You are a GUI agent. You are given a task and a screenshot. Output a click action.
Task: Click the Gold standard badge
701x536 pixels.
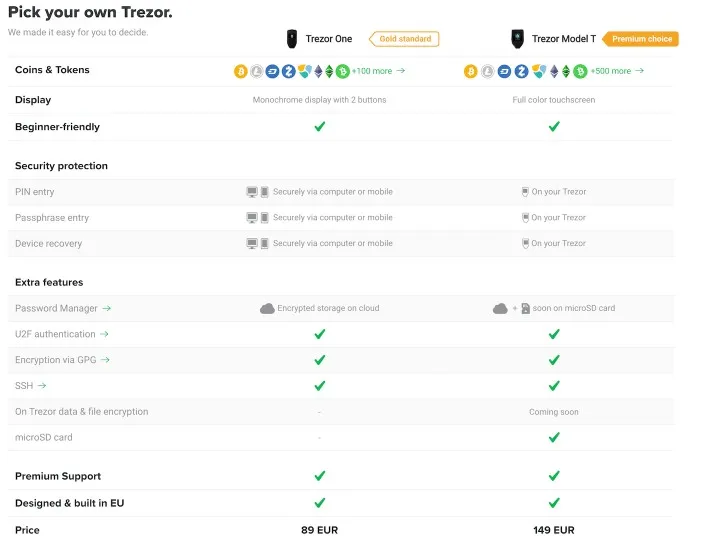[x=404, y=39]
